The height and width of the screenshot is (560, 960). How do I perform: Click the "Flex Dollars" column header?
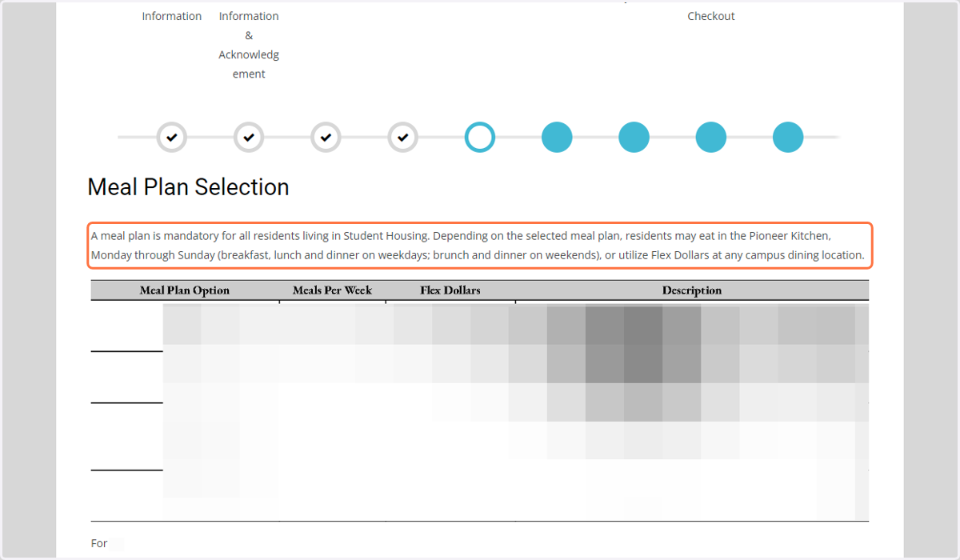coord(450,290)
